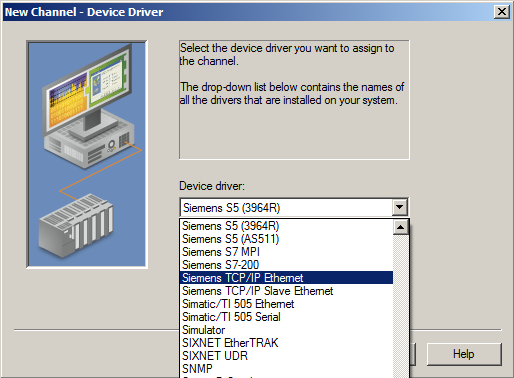Click the driver list scroll up arrow

tap(400, 227)
